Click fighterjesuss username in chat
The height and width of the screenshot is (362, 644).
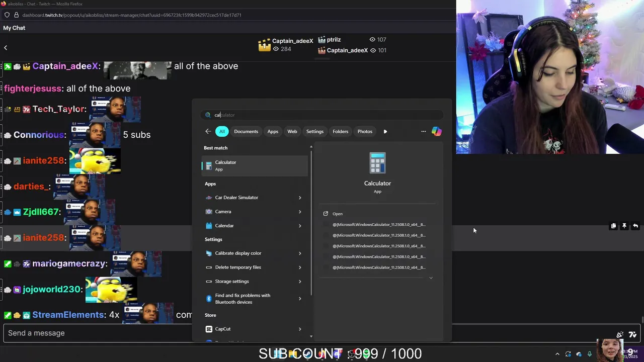[33, 88]
